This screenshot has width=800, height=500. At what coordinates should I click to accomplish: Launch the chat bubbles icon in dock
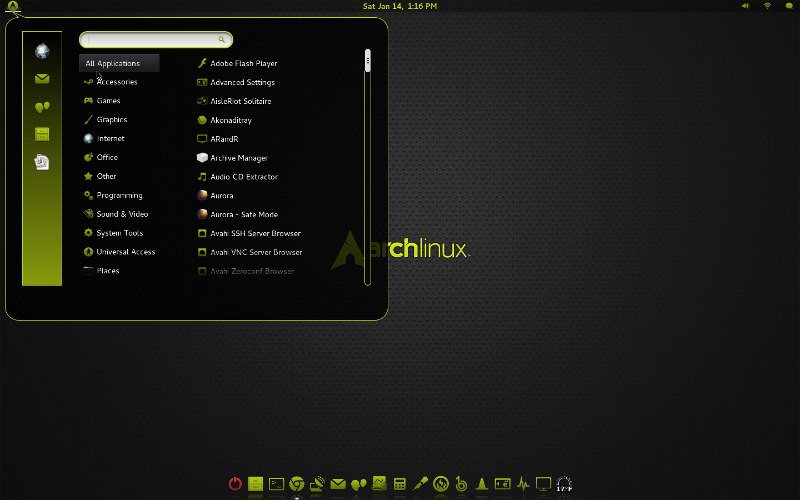click(x=358, y=484)
